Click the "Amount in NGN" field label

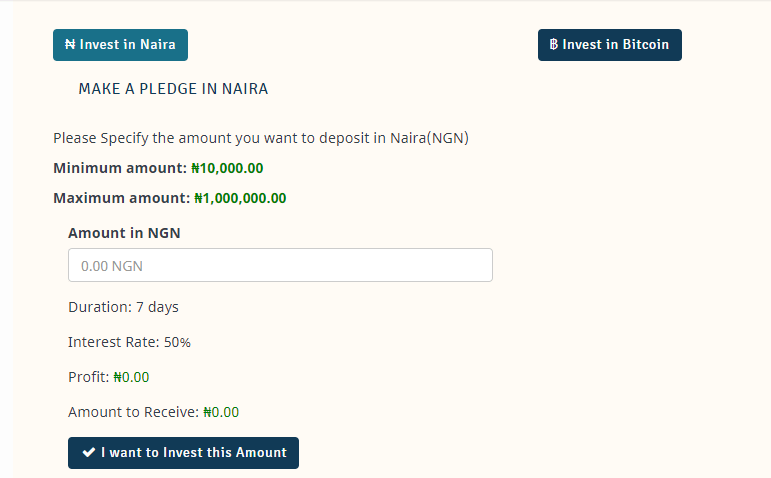coord(124,232)
